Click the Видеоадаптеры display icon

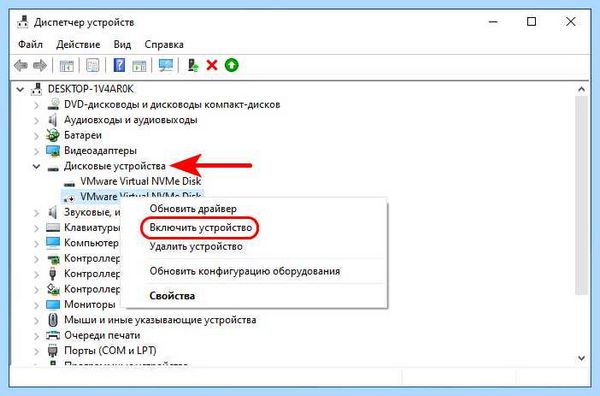[x=53, y=151]
